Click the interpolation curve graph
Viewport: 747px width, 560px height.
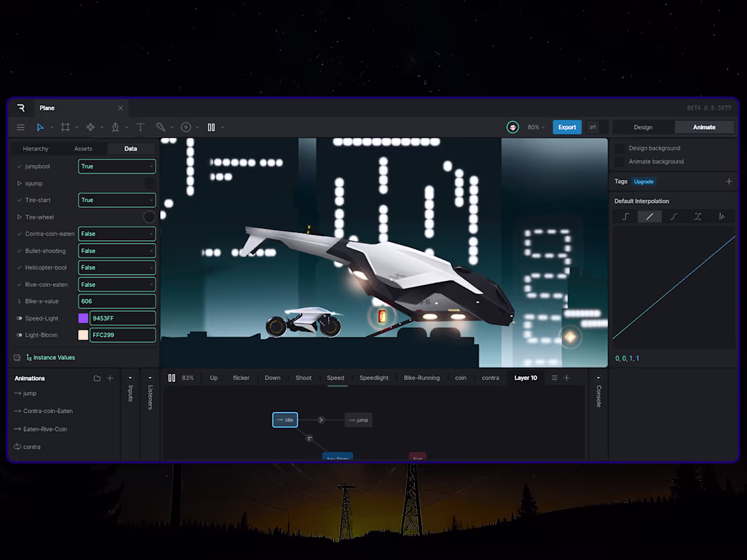point(674,288)
